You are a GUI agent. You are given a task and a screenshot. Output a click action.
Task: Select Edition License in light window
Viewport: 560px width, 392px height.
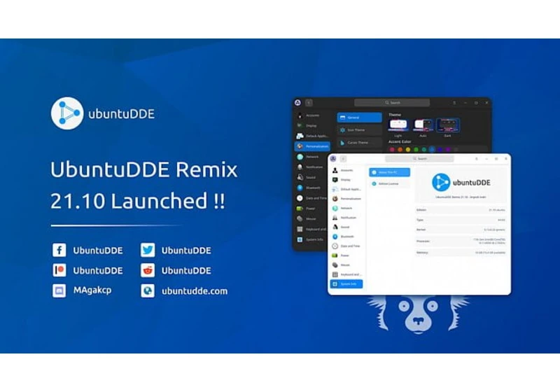coord(390,183)
